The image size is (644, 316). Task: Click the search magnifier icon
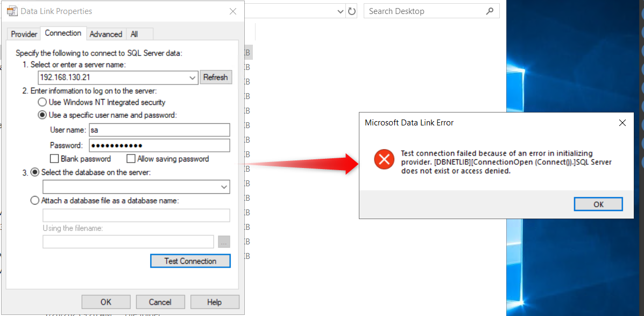pos(490,11)
